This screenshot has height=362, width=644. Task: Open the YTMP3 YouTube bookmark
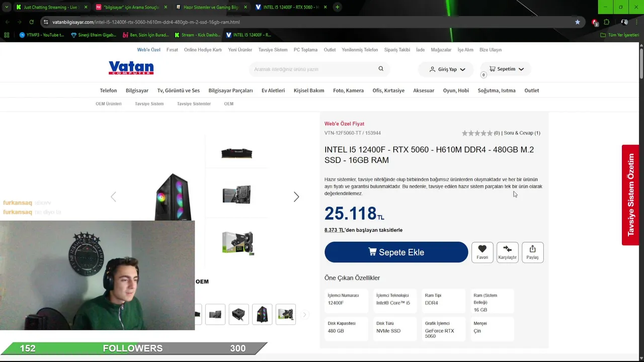42,35
